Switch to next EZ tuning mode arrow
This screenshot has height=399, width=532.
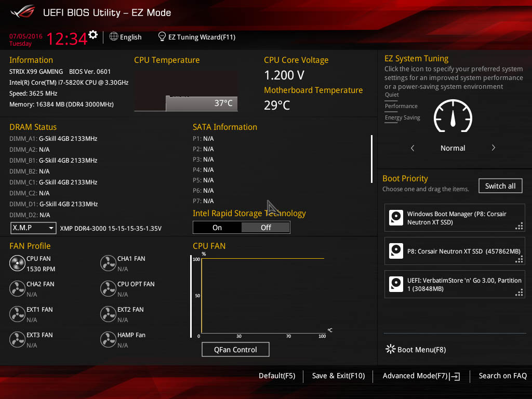pos(494,148)
